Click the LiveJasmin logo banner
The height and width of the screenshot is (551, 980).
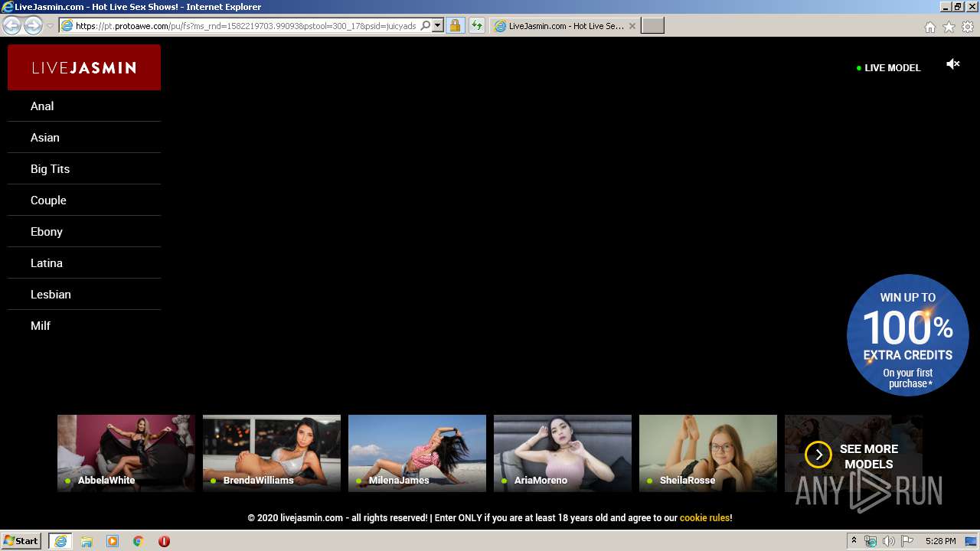84,67
